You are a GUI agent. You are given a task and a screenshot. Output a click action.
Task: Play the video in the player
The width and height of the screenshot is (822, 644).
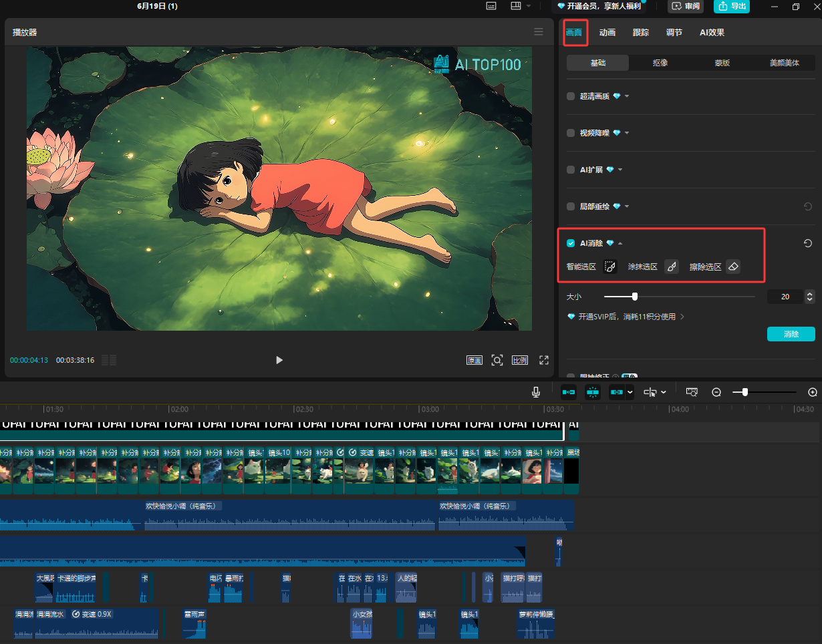(x=279, y=360)
